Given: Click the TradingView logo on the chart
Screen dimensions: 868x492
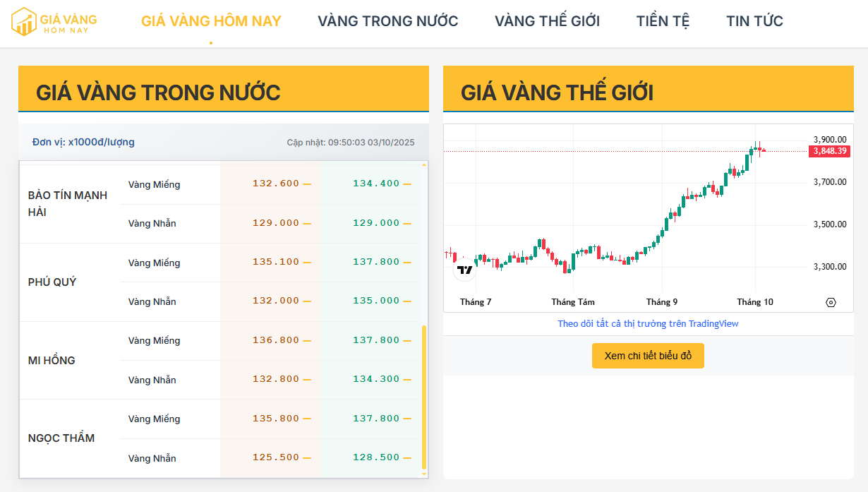Looking at the screenshot, I should point(464,270).
